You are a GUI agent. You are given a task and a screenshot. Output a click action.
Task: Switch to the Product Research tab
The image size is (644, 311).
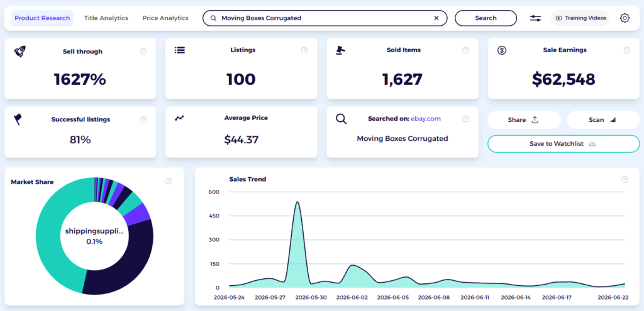coord(42,18)
